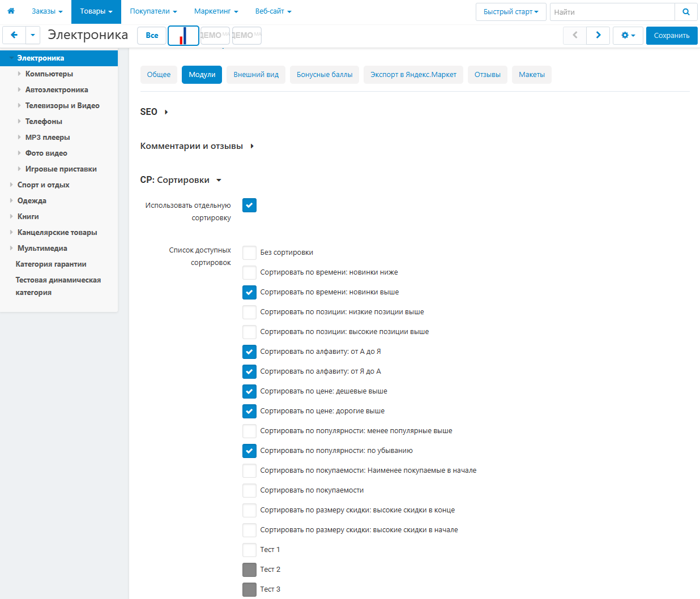Uncheck popularity sorting: по убыванию

tap(249, 451)
